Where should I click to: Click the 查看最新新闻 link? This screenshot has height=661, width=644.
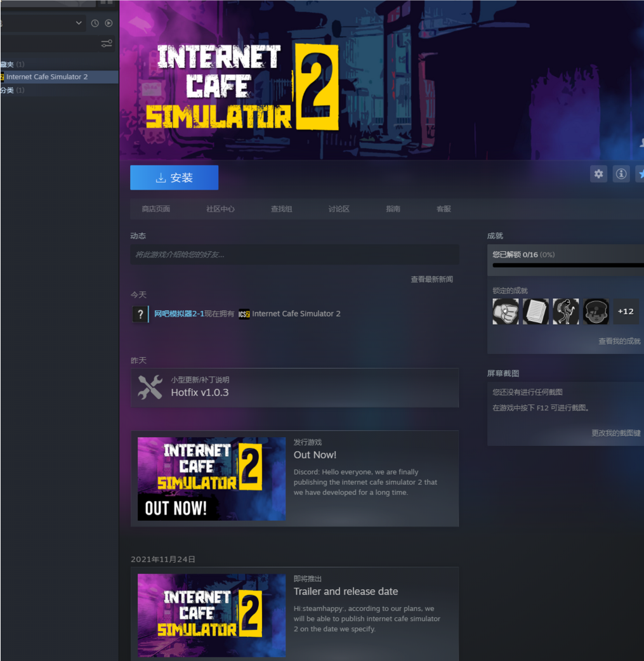[432, 280]
